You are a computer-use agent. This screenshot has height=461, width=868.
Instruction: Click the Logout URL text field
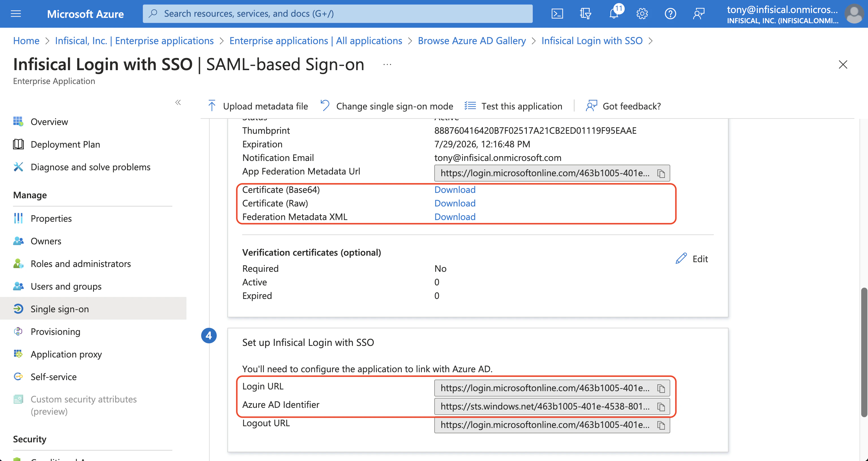point(552,425)
